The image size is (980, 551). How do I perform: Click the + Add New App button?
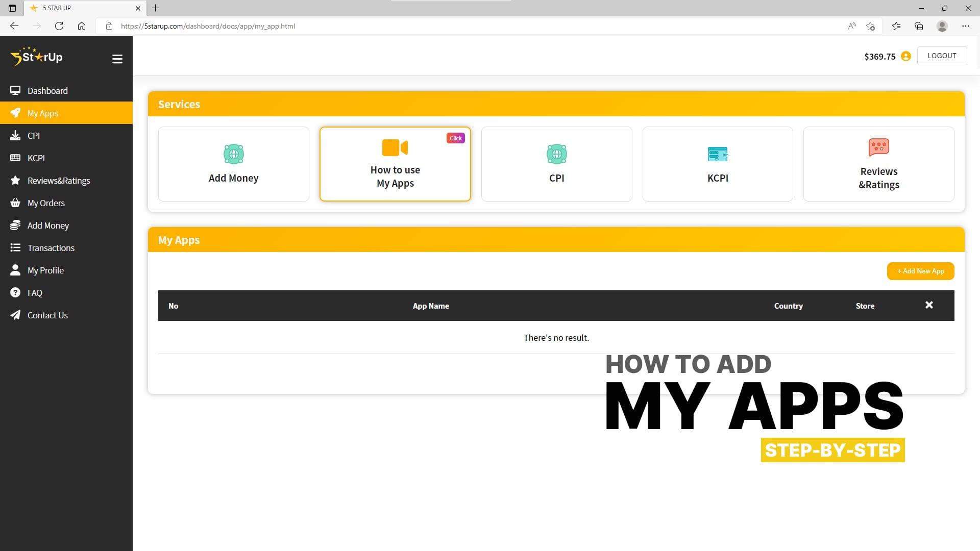(920, 271)
